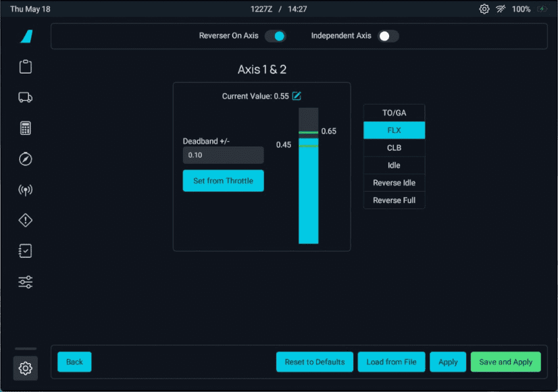Enable the Independent Axis toggle
Screen dimensions: 558x392
click(x=388, y=36)
